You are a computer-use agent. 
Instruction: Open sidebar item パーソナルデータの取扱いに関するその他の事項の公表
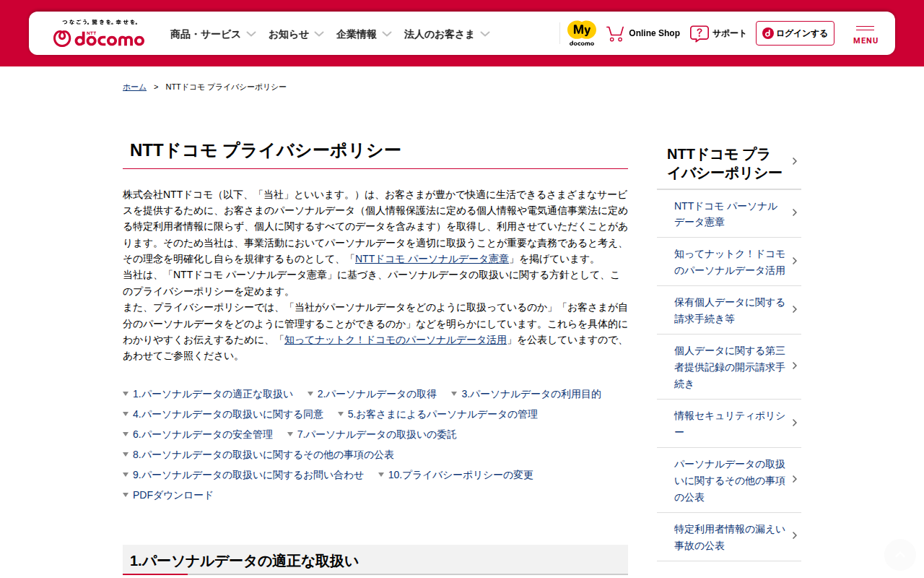pyautogui.click(x=729, y=480)
